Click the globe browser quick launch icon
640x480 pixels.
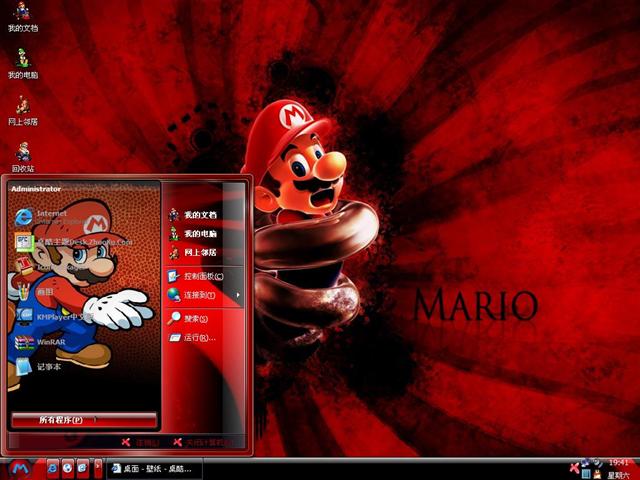pos(67,469)
